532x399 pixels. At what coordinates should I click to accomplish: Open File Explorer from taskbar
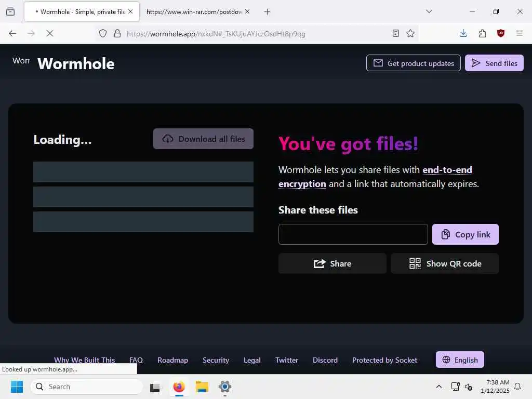click(202, 387)
